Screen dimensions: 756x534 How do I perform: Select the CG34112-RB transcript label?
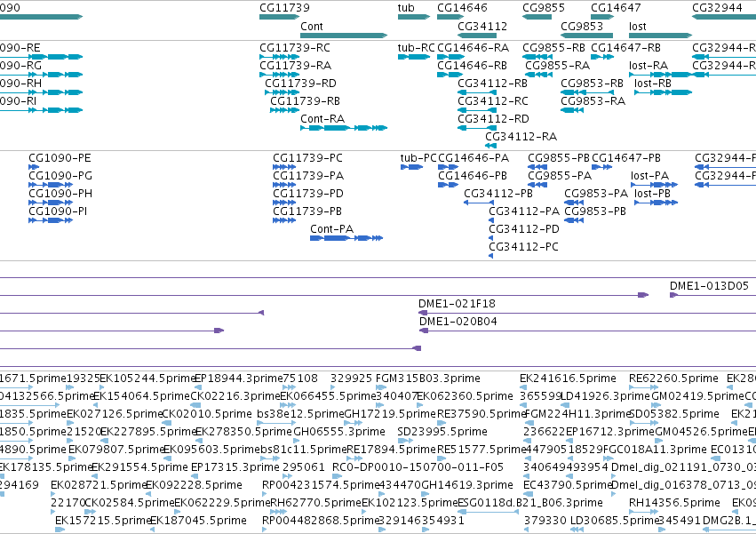tap(492, 84)
